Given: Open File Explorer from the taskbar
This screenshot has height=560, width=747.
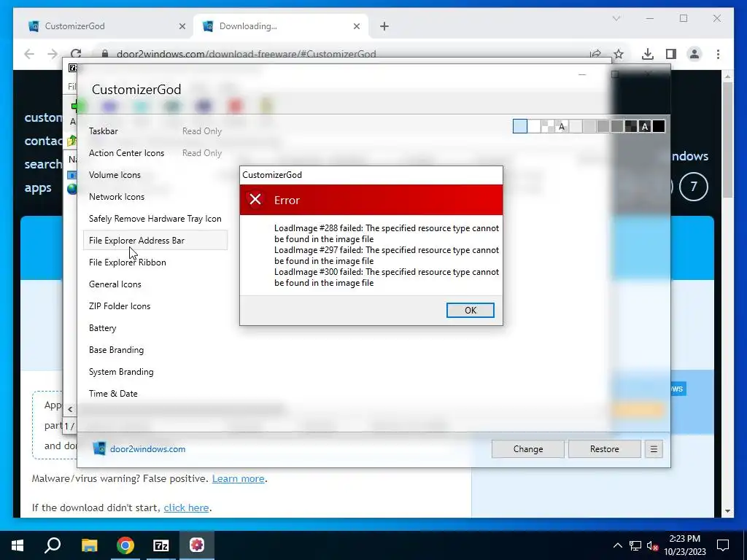Looking at the screenshot, I should [x=89, y=545].
